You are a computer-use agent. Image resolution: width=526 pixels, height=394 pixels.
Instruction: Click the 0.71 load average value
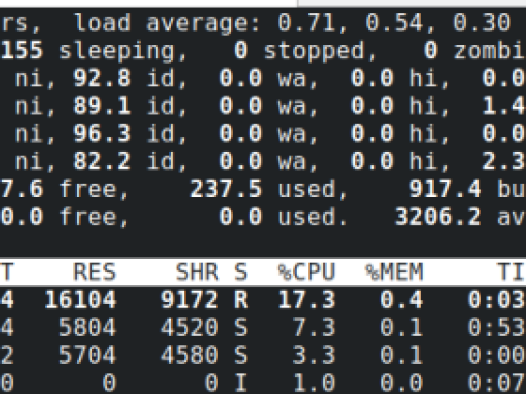coord(306,23)
